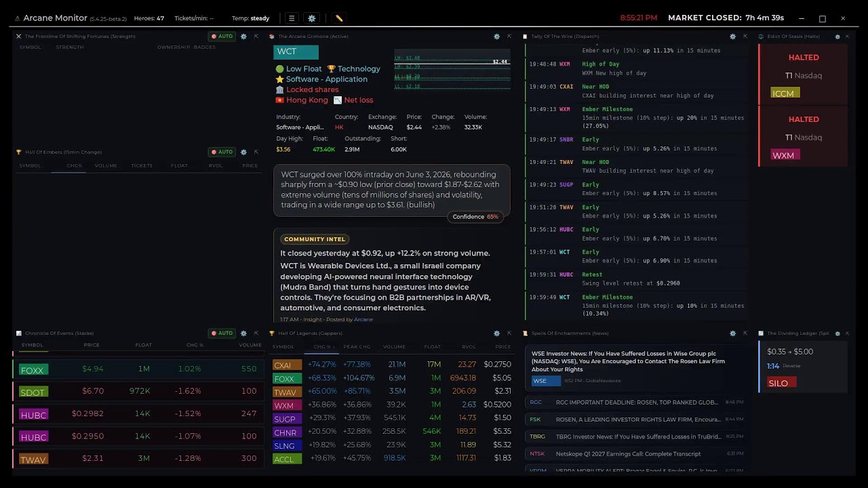
Task: Toggle AUTO in Hall Of Embers panel
Action: point(222,152)
